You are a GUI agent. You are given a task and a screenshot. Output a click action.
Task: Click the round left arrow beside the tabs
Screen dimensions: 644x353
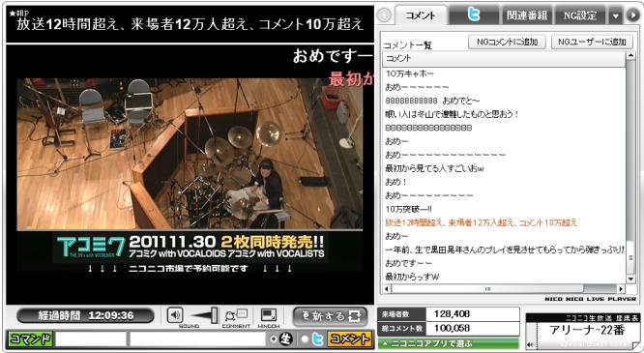[384, 15]
